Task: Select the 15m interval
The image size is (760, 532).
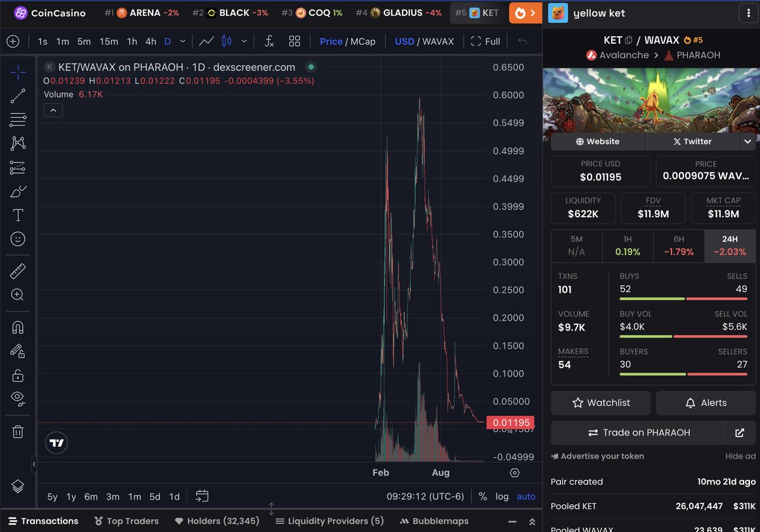Action: (x=108, y=41)
